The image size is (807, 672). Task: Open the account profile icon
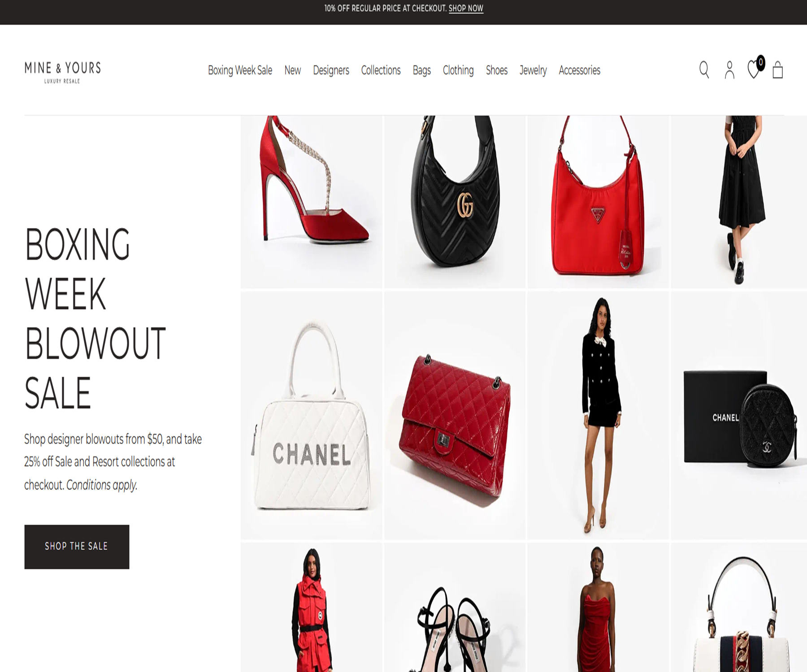(729, 70)
